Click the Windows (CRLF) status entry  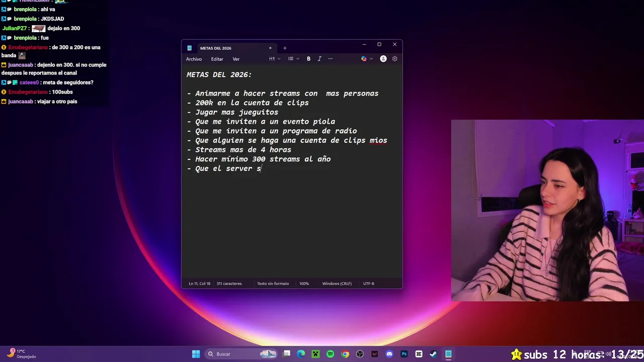pyautogui.click(x=337, y=284)
